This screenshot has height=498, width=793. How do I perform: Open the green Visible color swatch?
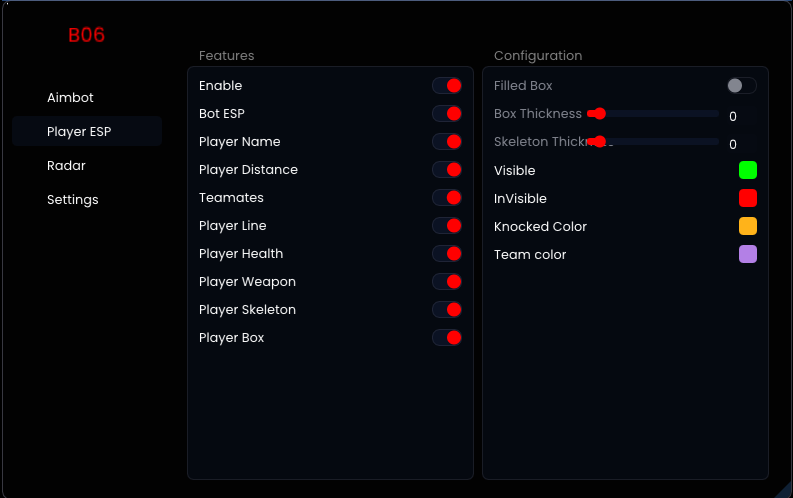(x=748, y=170)
